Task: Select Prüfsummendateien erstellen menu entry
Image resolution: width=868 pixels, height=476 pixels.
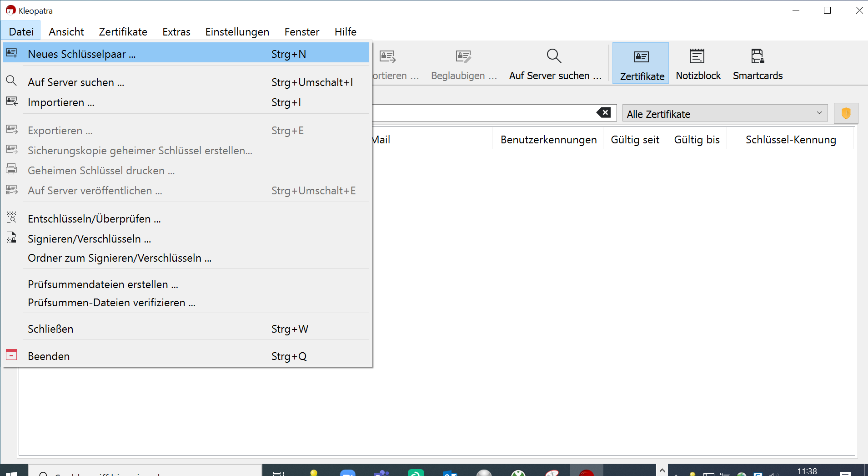Action: click(103, 284)
